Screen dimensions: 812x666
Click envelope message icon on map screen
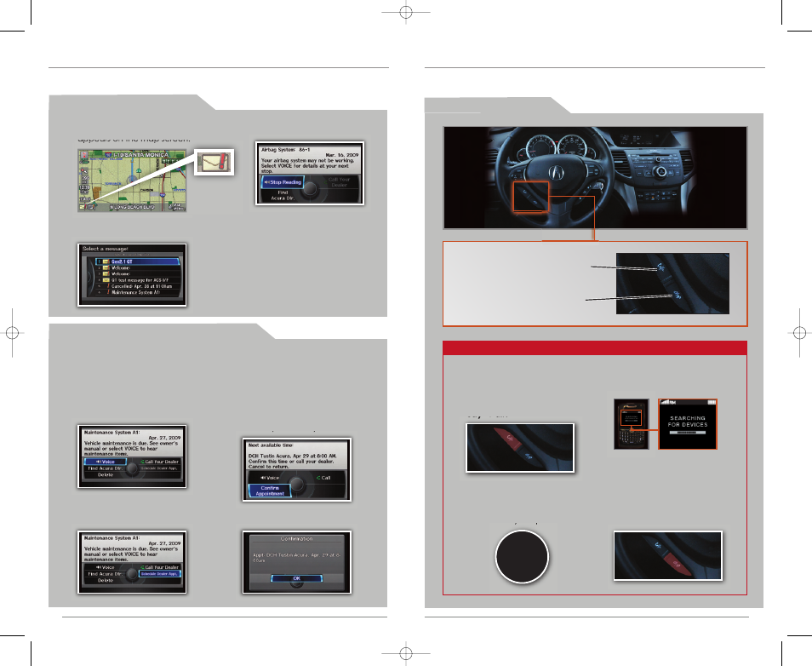point(83,207)
